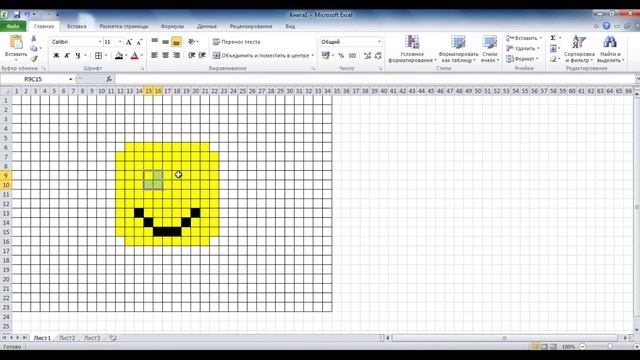This screenshot has height=360, width=640.
Task: Click the horizontal scrollbar thumb
Action: [504, 338]
